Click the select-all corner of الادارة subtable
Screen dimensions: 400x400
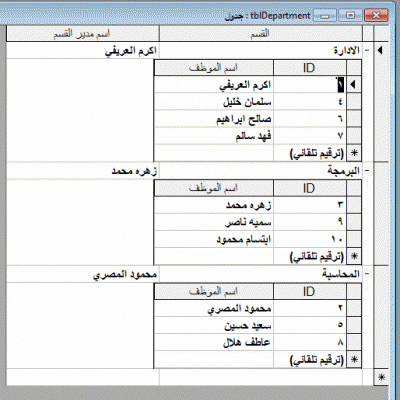354,68
